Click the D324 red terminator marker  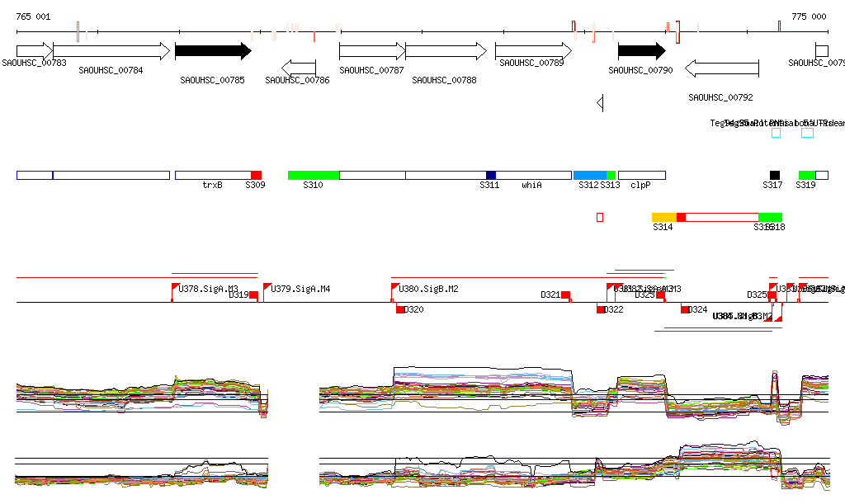pos(685,309)
